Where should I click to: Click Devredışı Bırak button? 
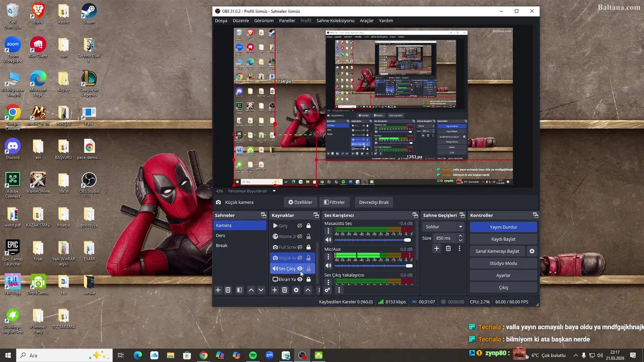click(x=374, y=202)
